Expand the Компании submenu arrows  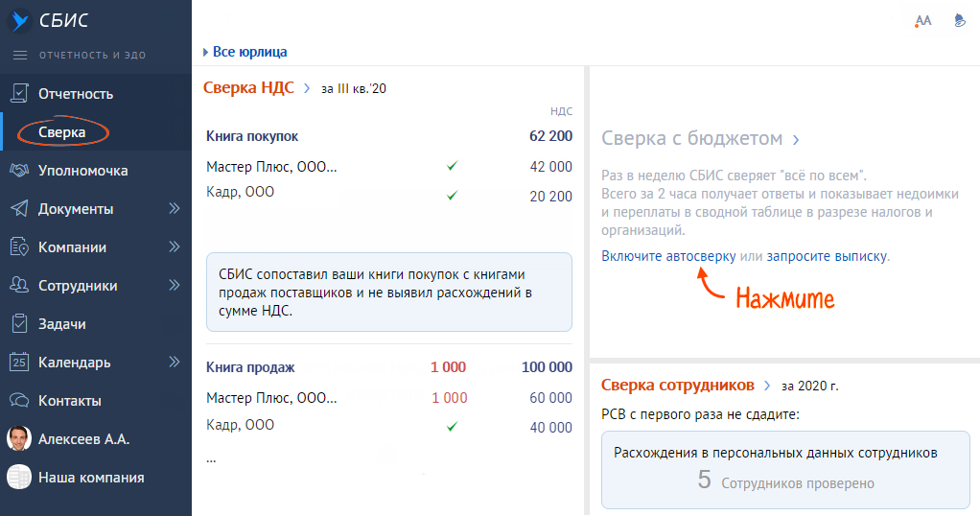[x=175, y=247]
